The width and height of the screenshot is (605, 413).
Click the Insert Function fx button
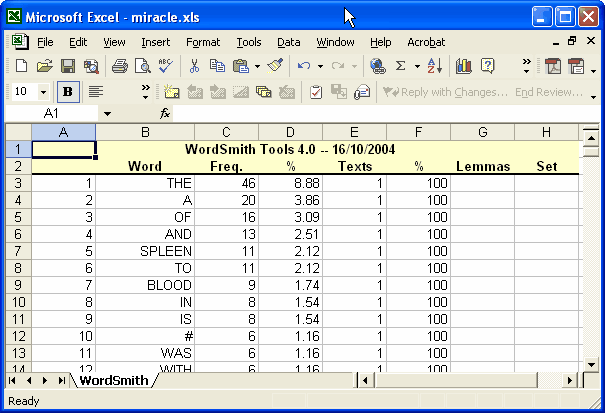[x=165, y=113]
